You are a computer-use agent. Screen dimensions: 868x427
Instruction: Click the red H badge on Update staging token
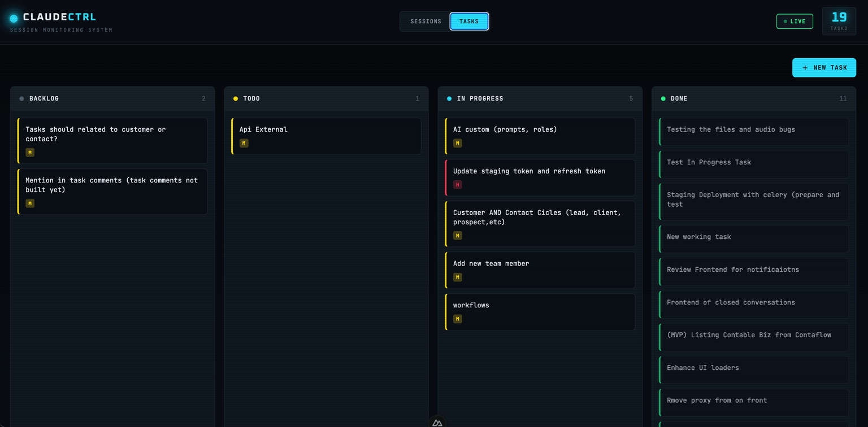457,185
